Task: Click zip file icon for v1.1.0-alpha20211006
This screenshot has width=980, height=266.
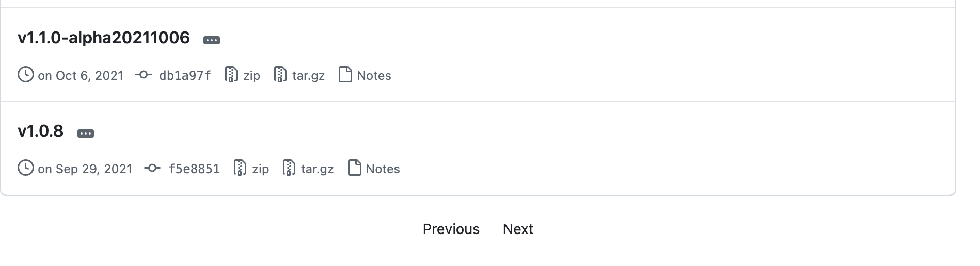Action: pyautogui.click(x=231, y=75)
